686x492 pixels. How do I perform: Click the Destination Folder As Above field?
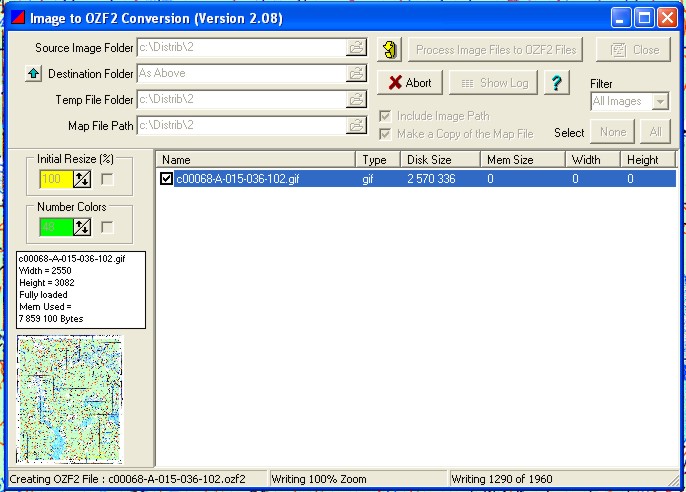[242, 73]
